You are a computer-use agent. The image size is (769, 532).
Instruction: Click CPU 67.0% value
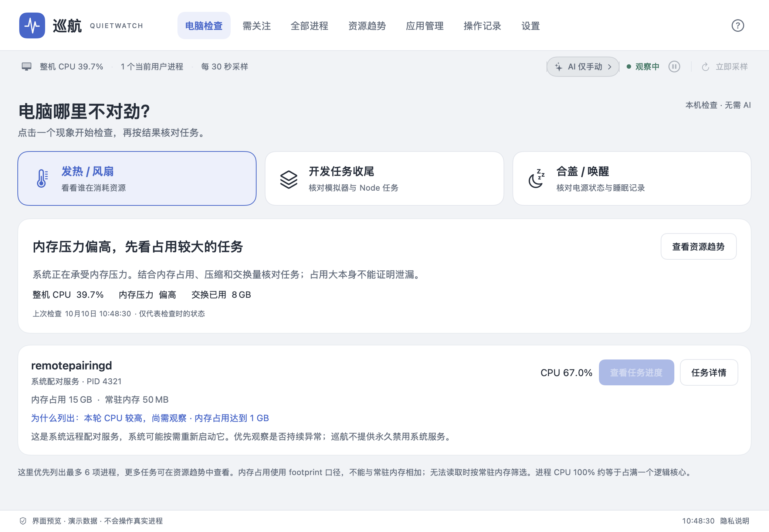[566, 373]
